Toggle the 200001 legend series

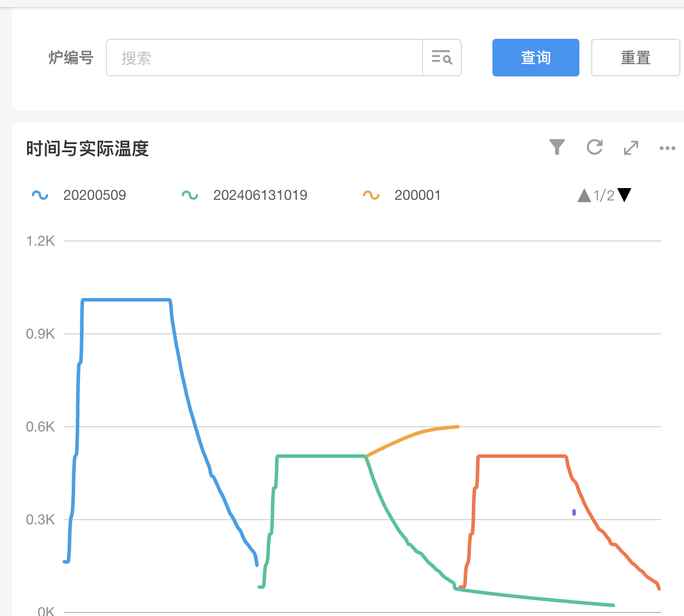pyautogui.click(x=417, y=195)
